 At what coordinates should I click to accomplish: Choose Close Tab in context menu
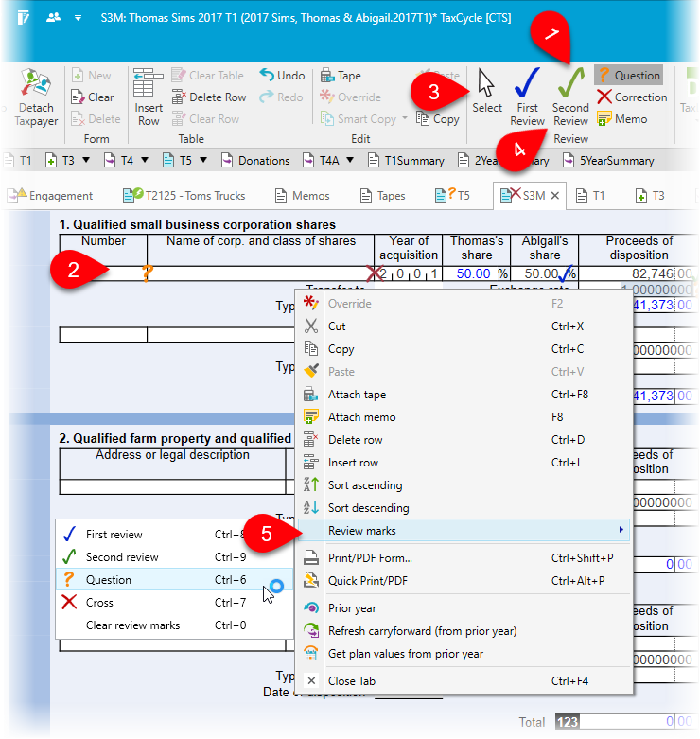(464, 681)
